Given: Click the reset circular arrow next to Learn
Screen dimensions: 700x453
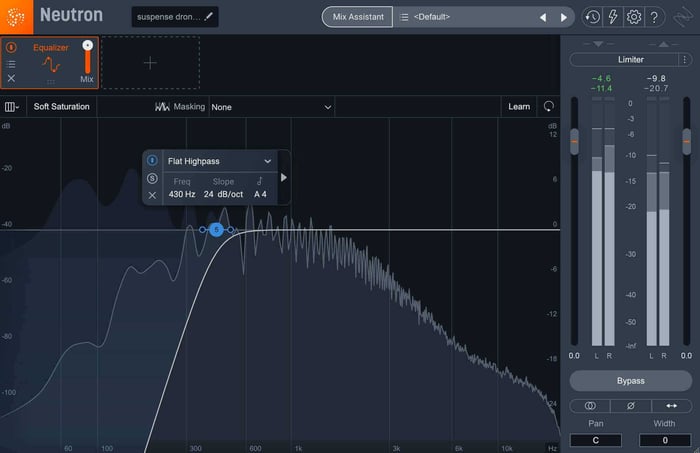Looking at the screenshot, I should (x=549, y=106).
